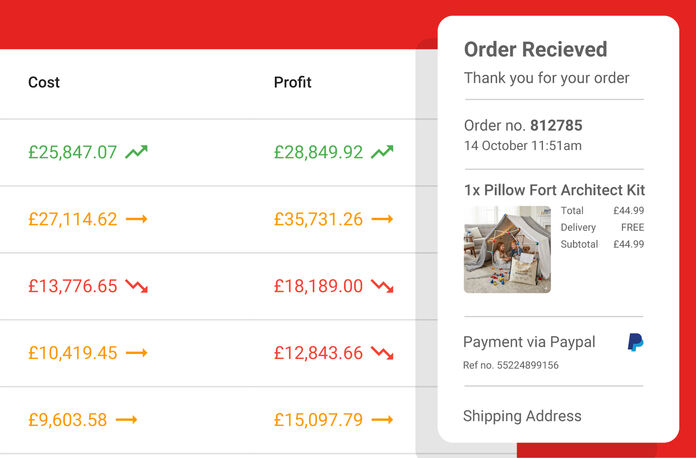Click the 1x Pillow Fort Architect Kit title
This screenshot has width=696, height=458.
(554, 190)
